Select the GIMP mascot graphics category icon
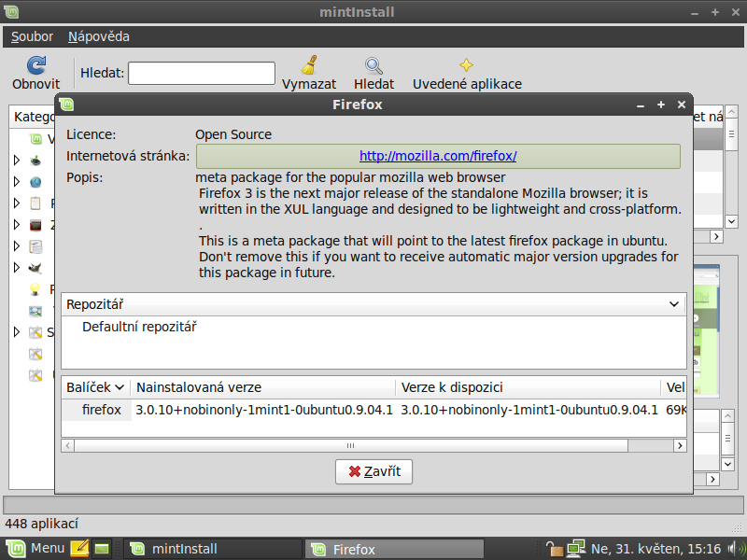Image resolution: width=747 pixels, height=560 pixels. (x=35, y=268)
